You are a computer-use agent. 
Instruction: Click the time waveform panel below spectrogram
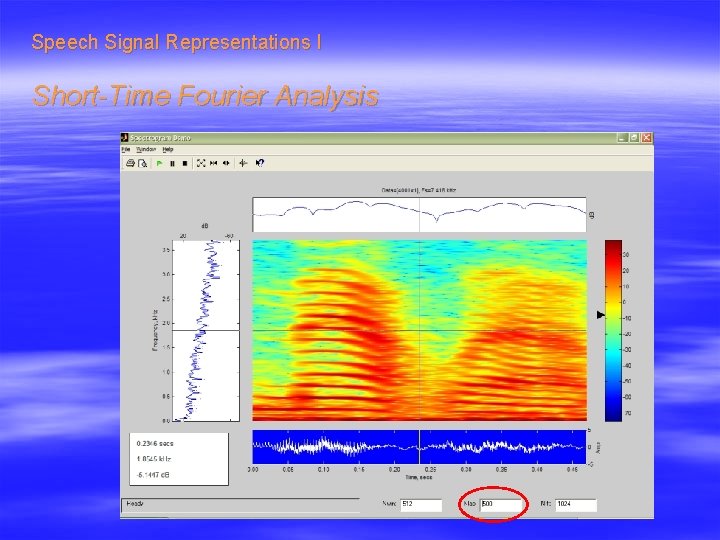tap(419, 447)
